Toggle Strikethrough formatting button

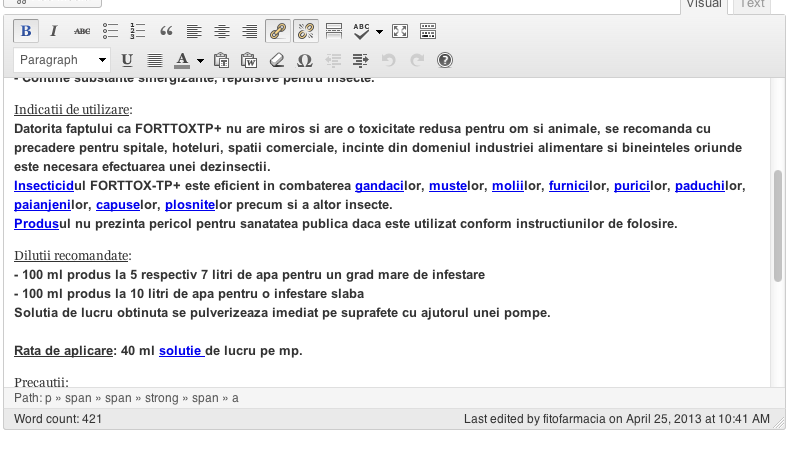(x=82, y=31)
